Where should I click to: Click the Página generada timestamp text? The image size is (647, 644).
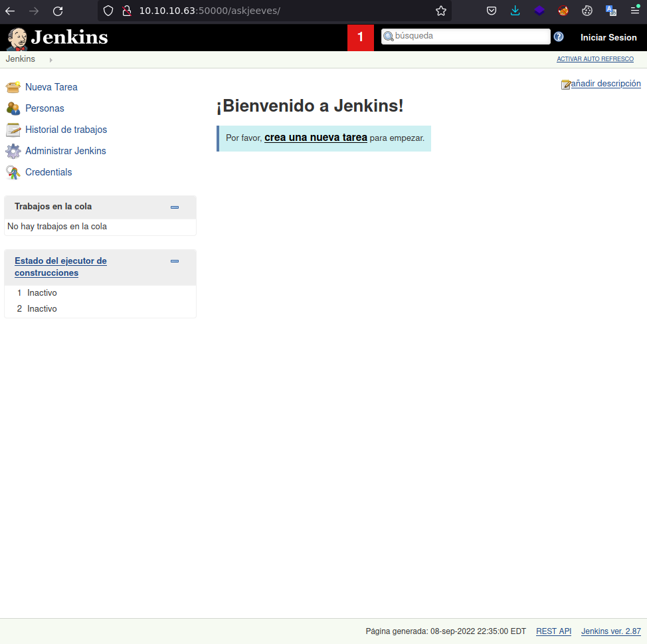pos(446,631)
